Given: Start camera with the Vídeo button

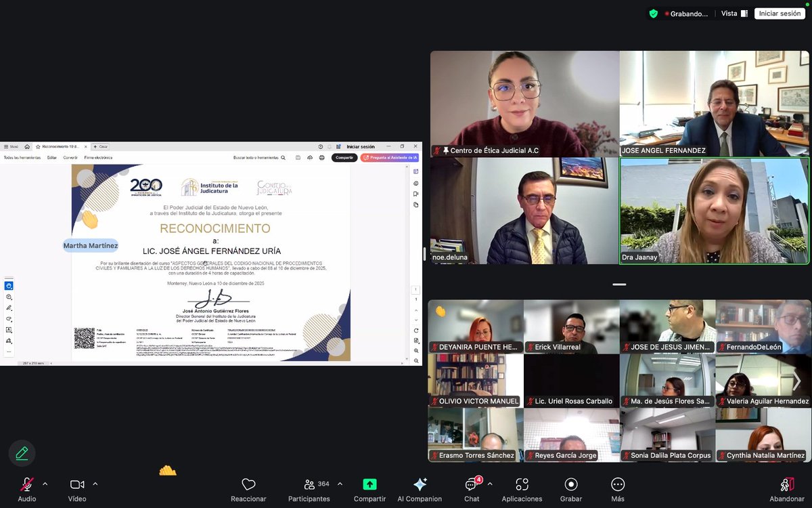Looking at the screenshot, I should (77, 488).
